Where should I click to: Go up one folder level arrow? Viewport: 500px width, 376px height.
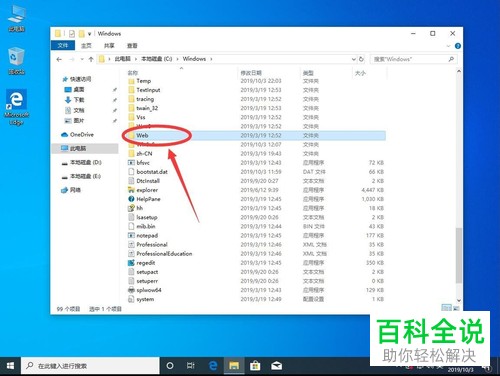point(91,59)
